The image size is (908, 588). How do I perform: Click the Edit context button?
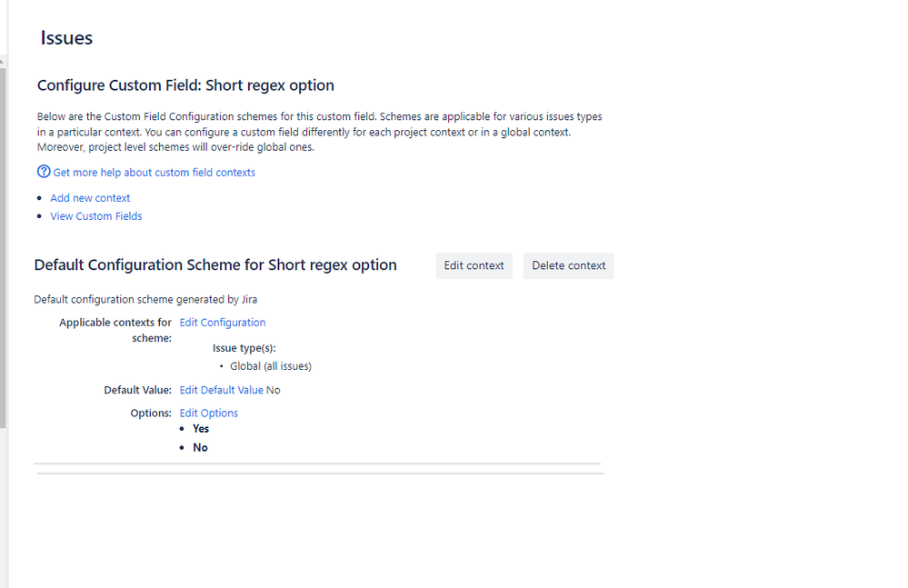click(474, 265)
